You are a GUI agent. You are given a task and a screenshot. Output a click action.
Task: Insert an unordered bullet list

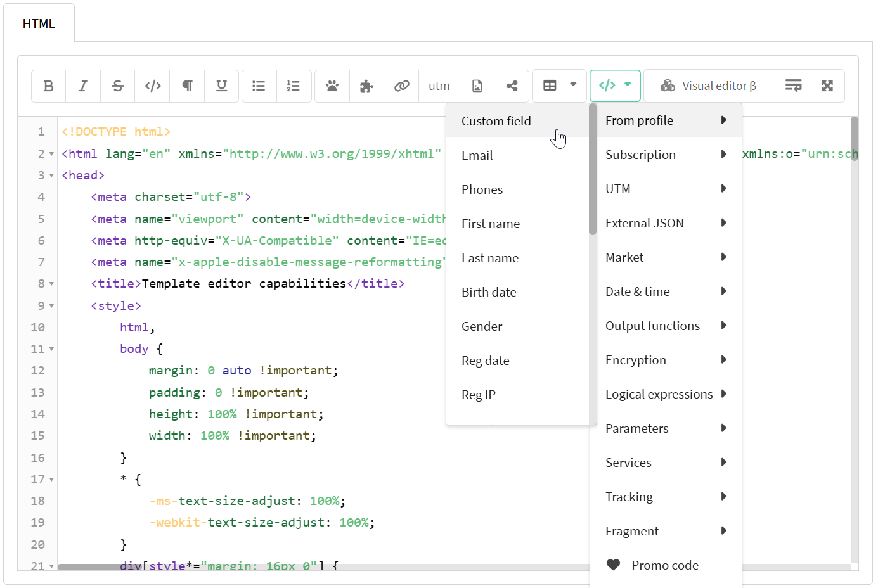(x=259, y=86)
